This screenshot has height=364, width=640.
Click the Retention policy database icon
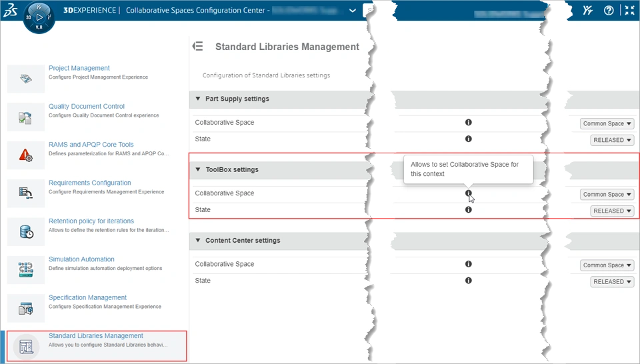tap(26, 231)
